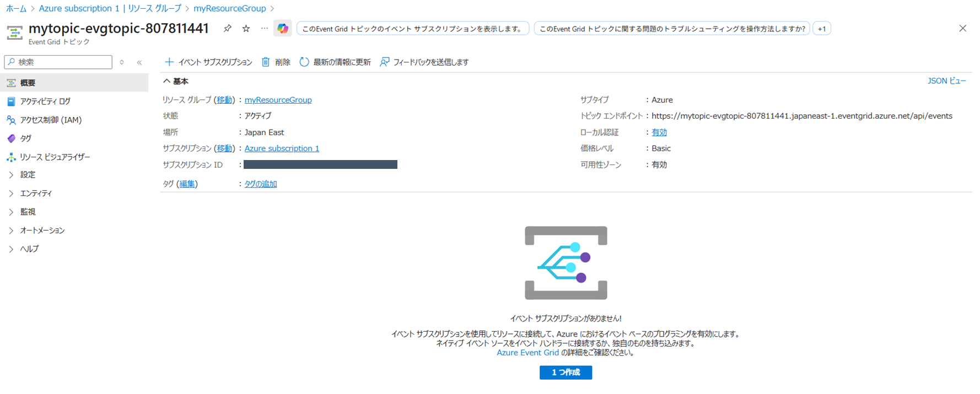Screen dimensions: 980x394
Task: Click the large Event Grid illustration icon
Action: coord(566,263)
